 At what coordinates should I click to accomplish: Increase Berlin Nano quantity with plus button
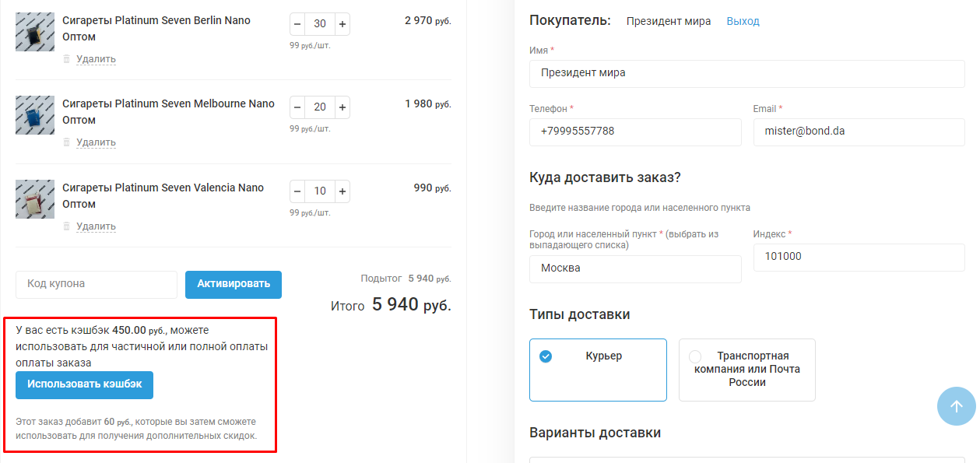pyautogui.click(x=342, y=24)
